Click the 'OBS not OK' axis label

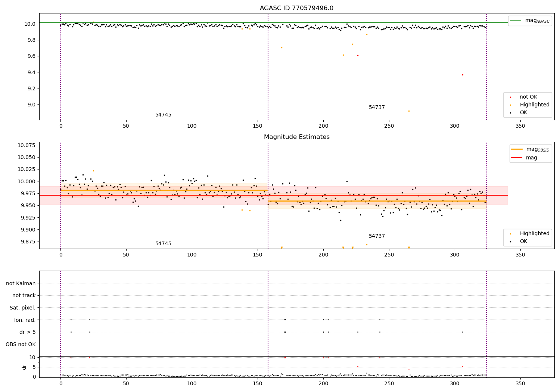pos(21,344)
